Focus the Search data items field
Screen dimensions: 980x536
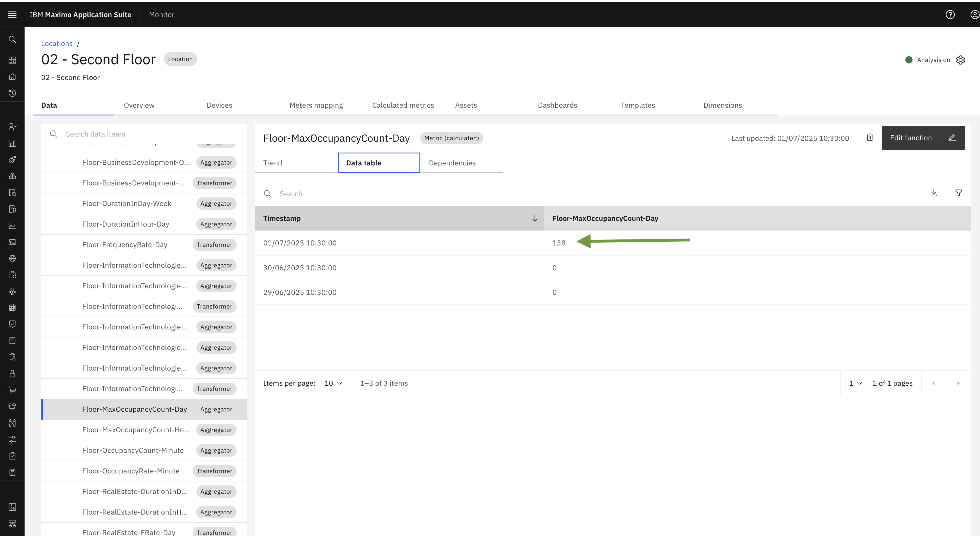coord(144,134)
